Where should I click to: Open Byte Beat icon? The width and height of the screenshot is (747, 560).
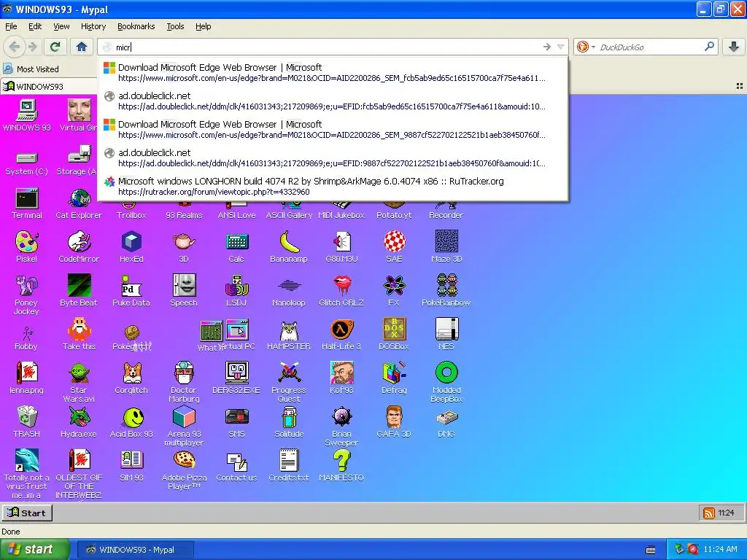79,290
